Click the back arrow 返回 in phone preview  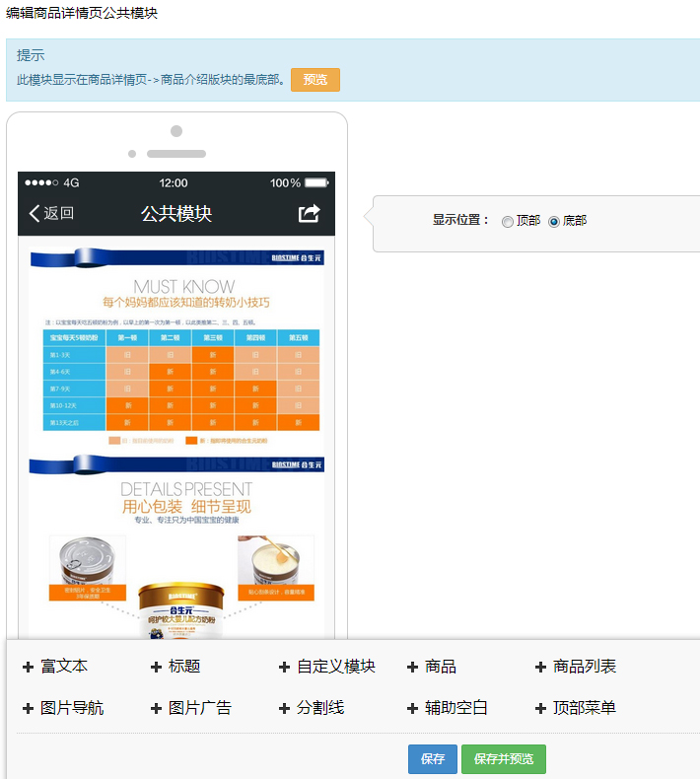click(51, 214)
